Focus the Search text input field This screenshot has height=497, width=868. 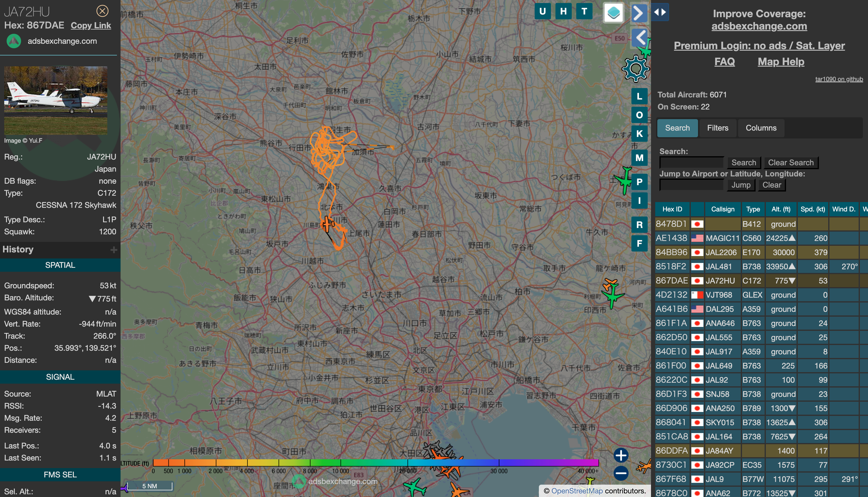[692, 163]
